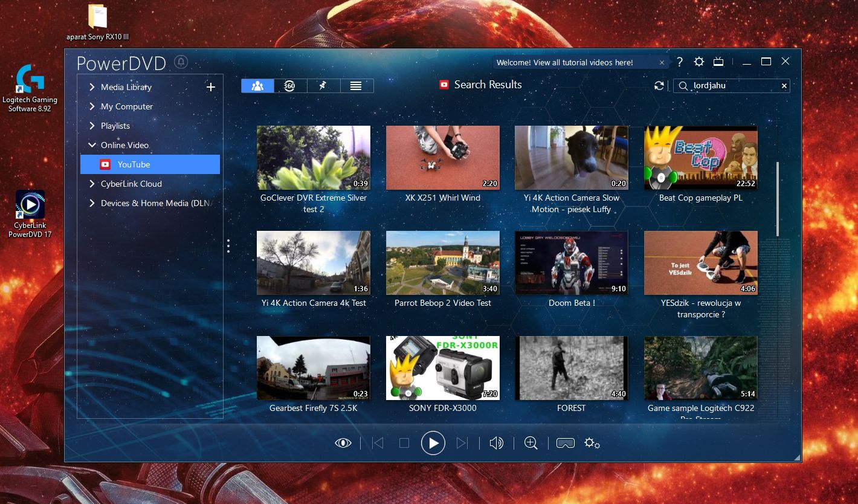This screenshot has height=504, width=858.
Task: Open volume speaker control
Action: point(496,443)
